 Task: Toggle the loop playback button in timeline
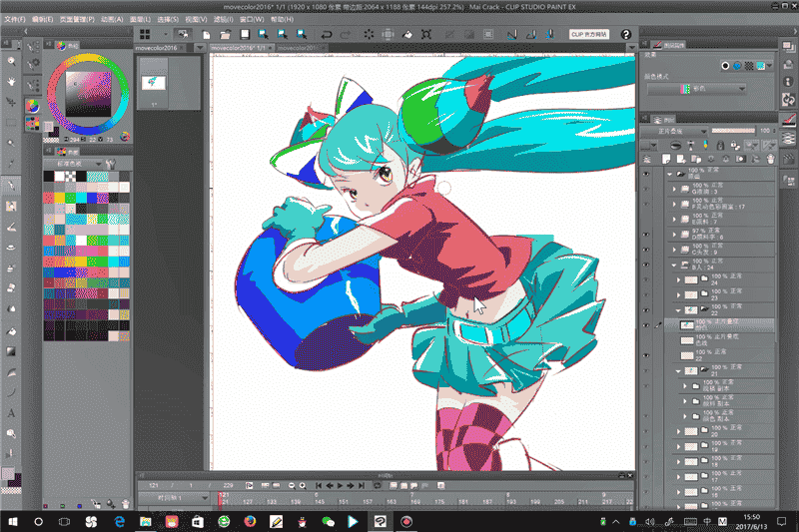click(378, 486)
